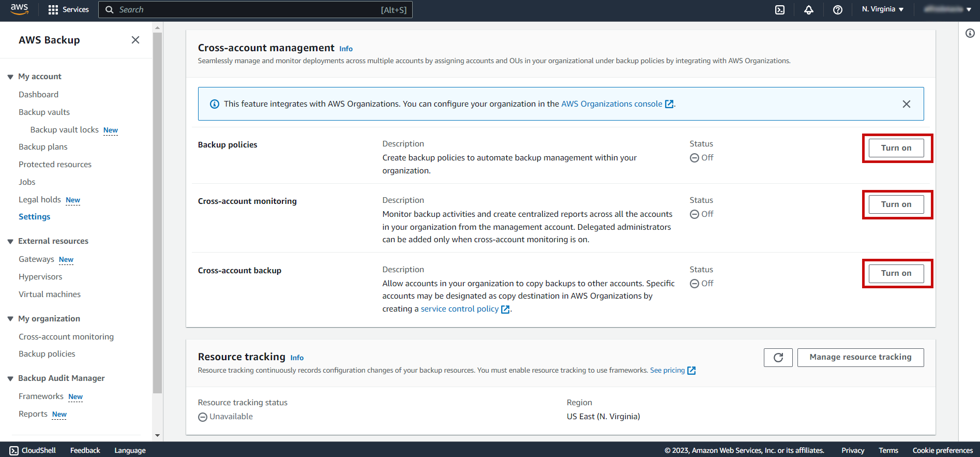The image size is (980, 457).
Task: Open the info panel icon on the right edge
Action: (970, 33)
